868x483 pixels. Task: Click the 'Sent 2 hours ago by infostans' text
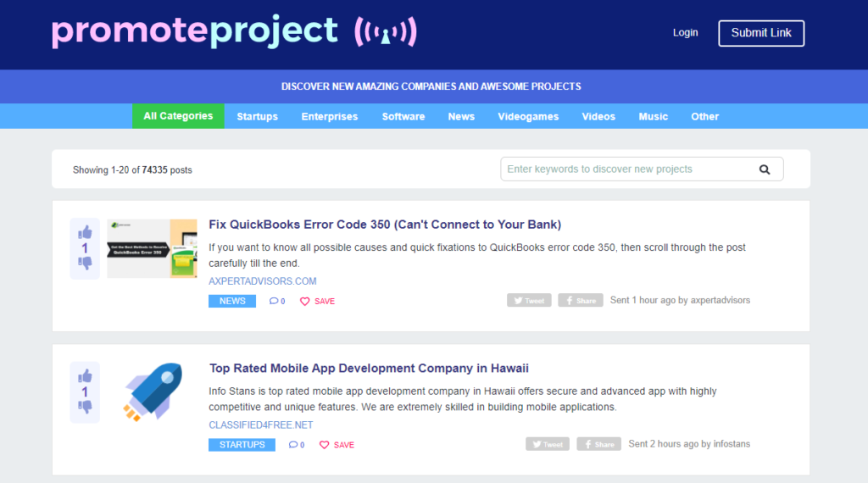(x=689, y=444)
